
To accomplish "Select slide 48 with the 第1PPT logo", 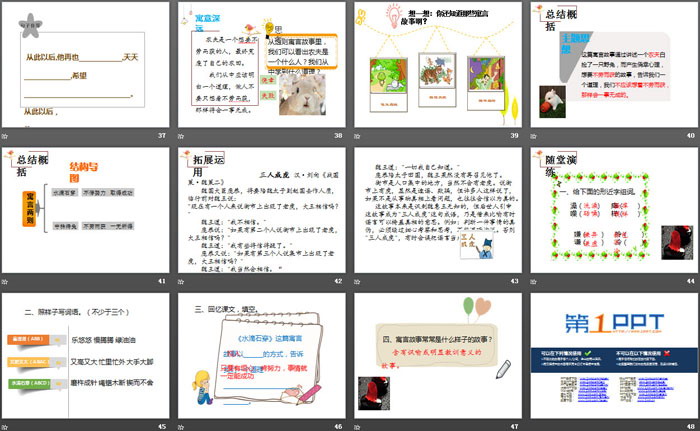I will pyautogui.click(x=614, y=356).
